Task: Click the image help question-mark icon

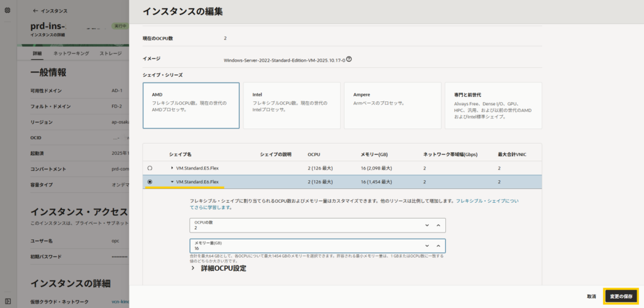Action: tap(349, 60)
